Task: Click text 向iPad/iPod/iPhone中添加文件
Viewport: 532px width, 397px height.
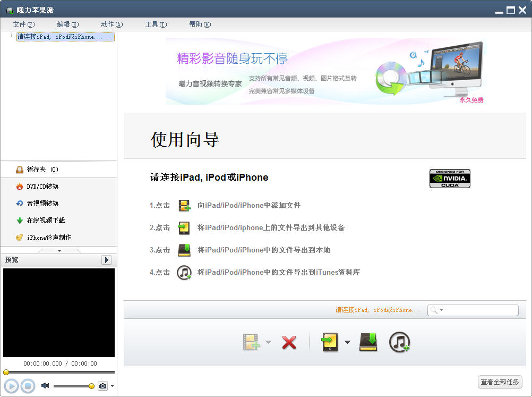Action: coord(248,205)
